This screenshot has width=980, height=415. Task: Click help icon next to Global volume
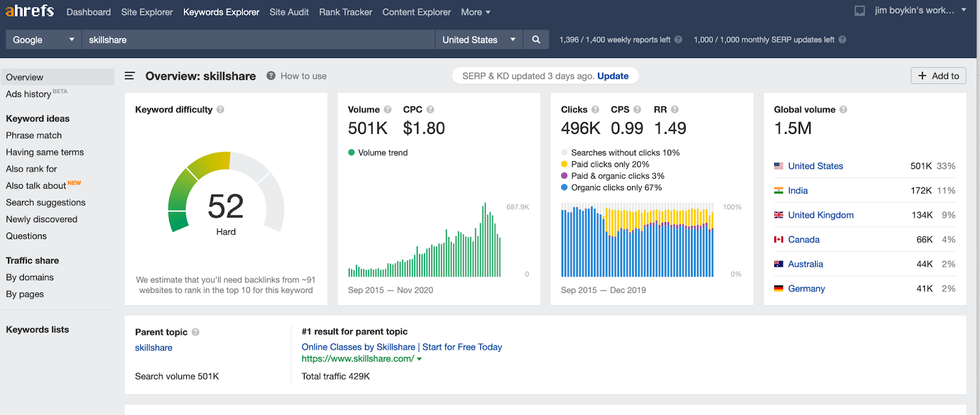pos(843,110)
